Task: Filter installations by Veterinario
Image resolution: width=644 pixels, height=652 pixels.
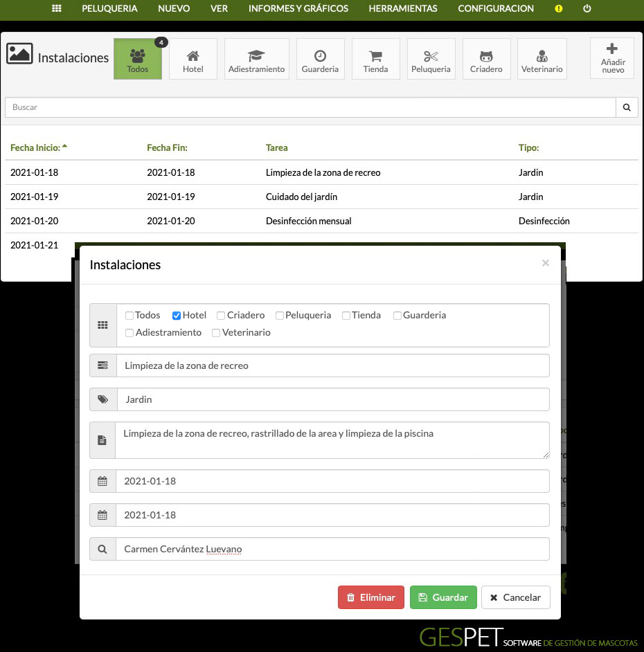Action: 542,59
